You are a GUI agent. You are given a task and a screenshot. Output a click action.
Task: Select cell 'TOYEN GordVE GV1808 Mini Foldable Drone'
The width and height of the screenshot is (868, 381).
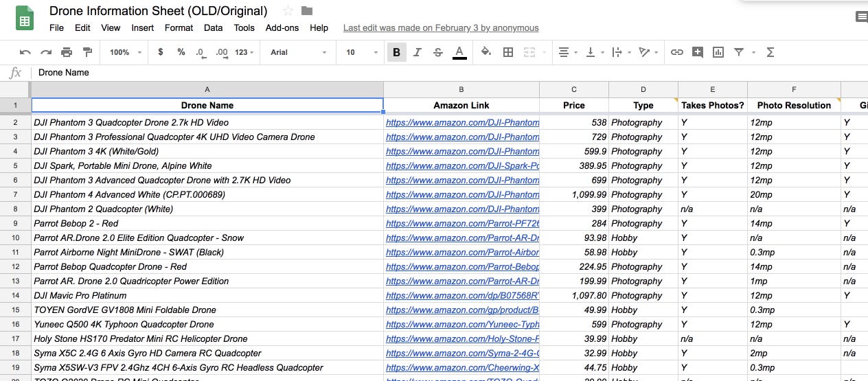click(x=207, y=310)
